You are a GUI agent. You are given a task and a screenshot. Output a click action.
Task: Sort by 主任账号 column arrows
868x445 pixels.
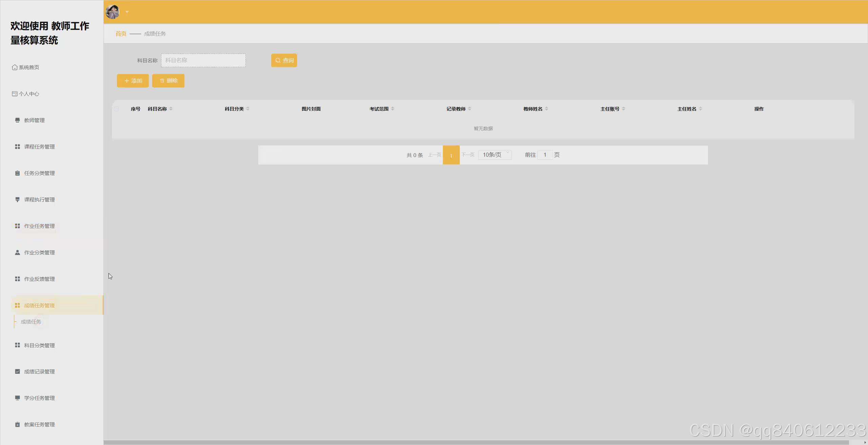624,109
